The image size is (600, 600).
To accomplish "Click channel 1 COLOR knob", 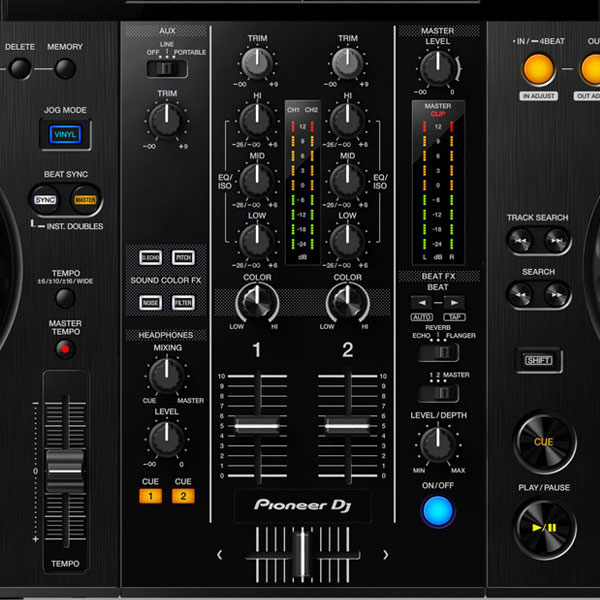I will [257, 303].
